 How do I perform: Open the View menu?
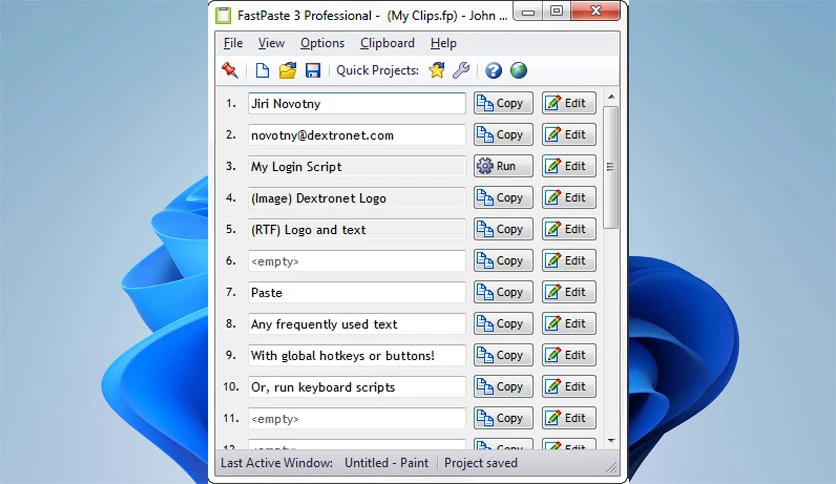pyautogui.click(x=271, y=43)
